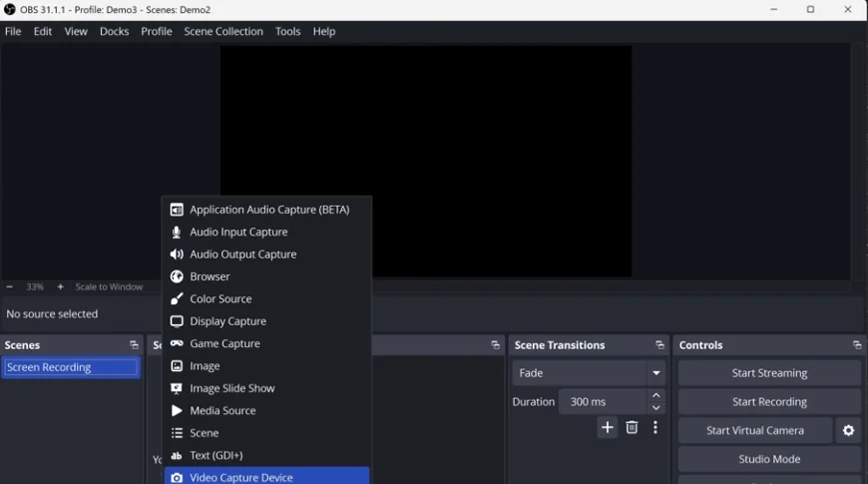Click the 33% zoom level text
Screen dimensions: 868x484
[x=34, y=286]
